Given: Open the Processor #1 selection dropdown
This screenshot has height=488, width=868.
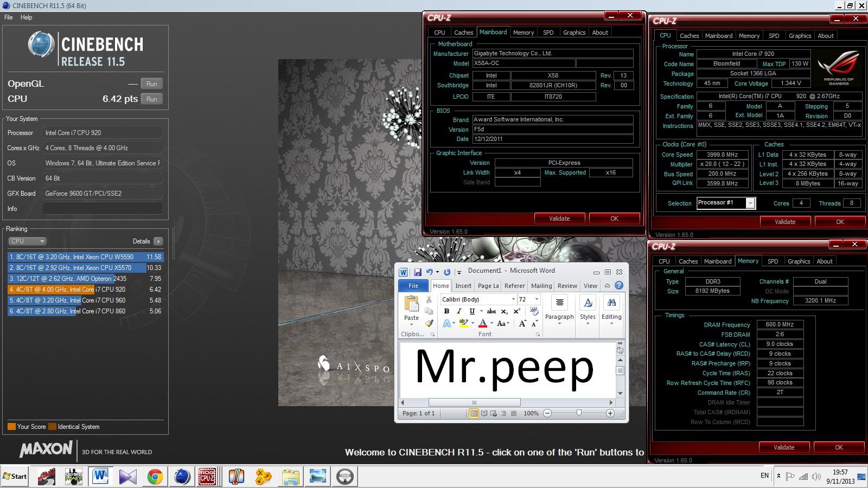Looking at the screenshot, I should (x=750, y=203).
